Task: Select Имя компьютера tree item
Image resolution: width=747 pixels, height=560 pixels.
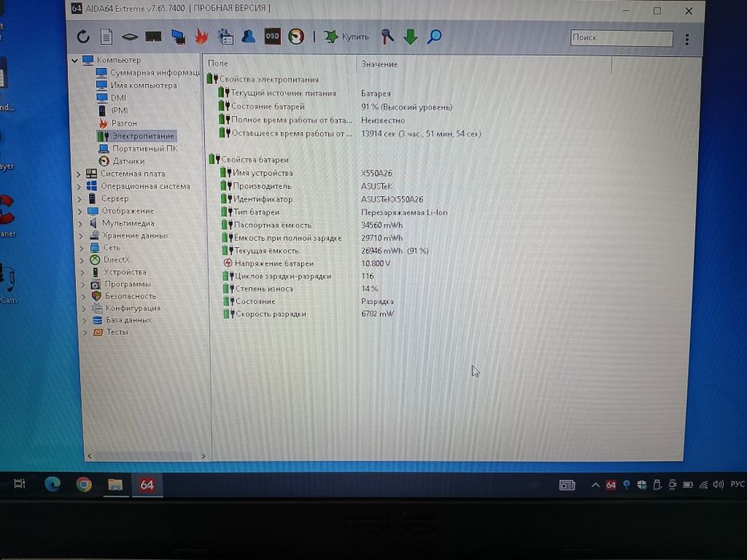Action: tap(137, 86)
